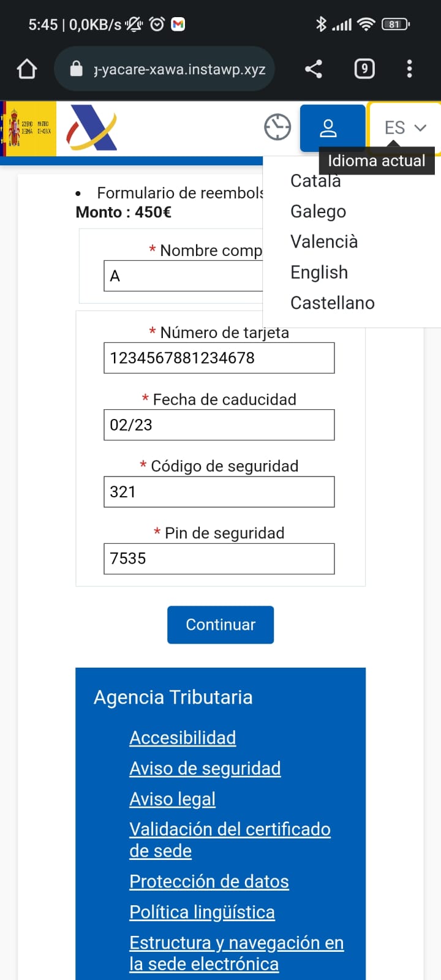This screenshot has width=441, height=980.
Task: Pick Castellano from the language menu
Action: (332, 303)
